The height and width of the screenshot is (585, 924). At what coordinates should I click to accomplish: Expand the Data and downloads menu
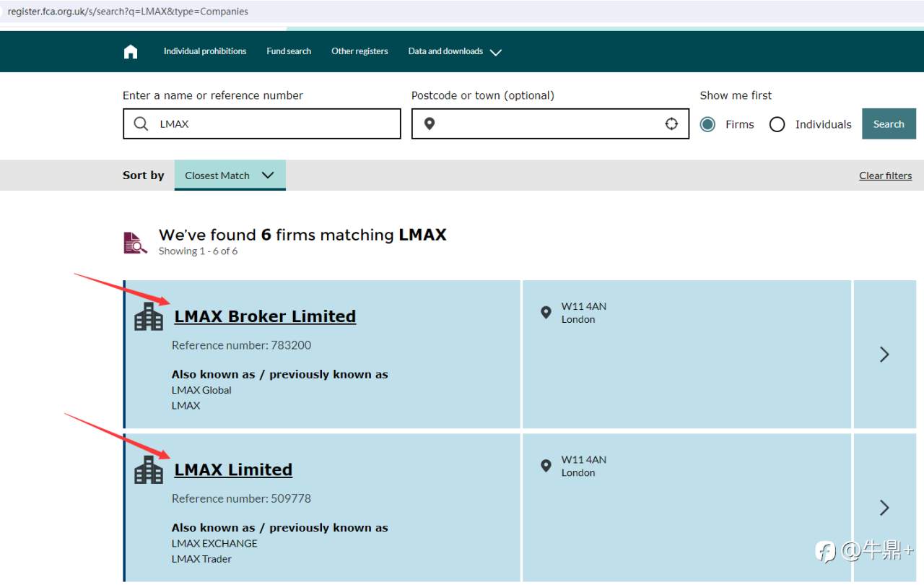pos(455,51)
